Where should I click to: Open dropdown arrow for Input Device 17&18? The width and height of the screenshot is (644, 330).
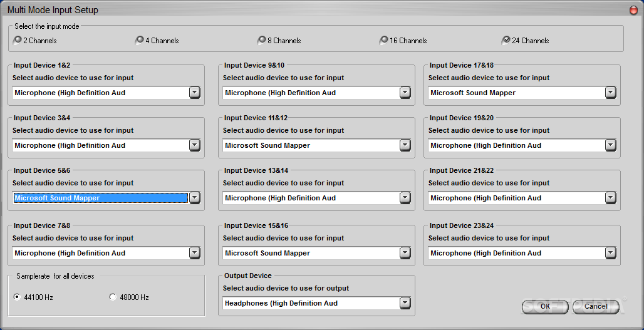(611, 93)
